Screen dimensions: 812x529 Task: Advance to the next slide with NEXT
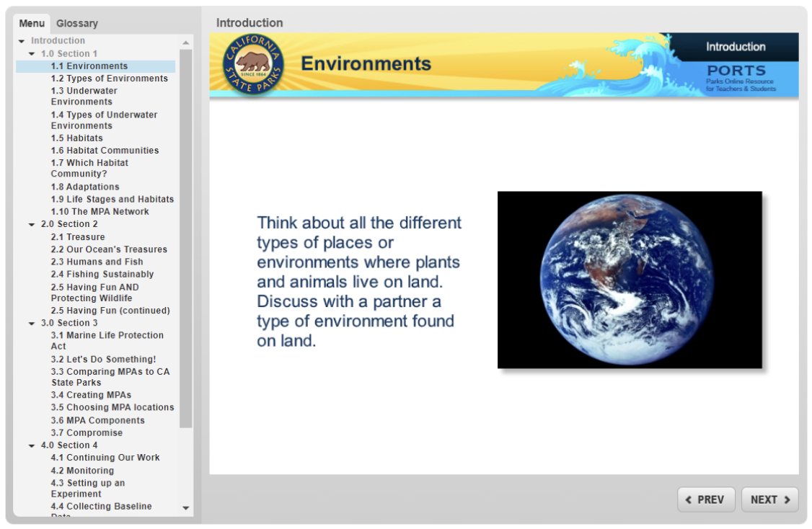[x=769, y=499]
